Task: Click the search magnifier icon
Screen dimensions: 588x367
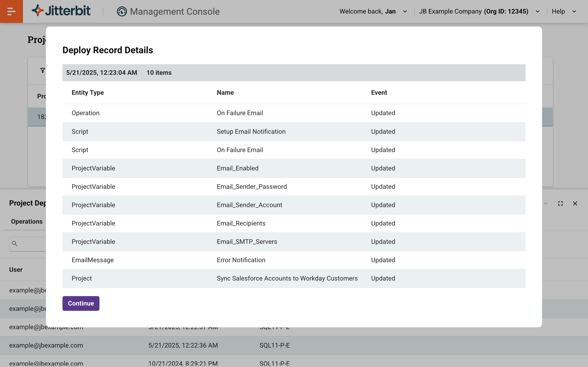Action: click(x=14, y=243)
